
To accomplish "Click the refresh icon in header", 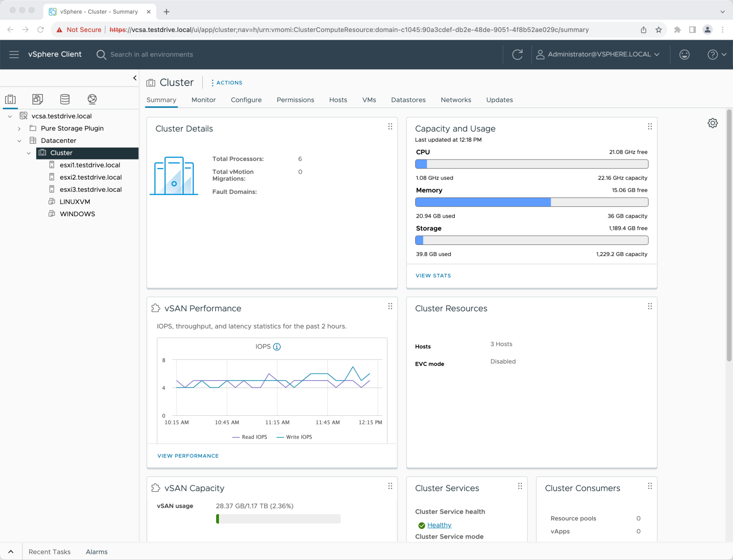I will tap(517, 54).
